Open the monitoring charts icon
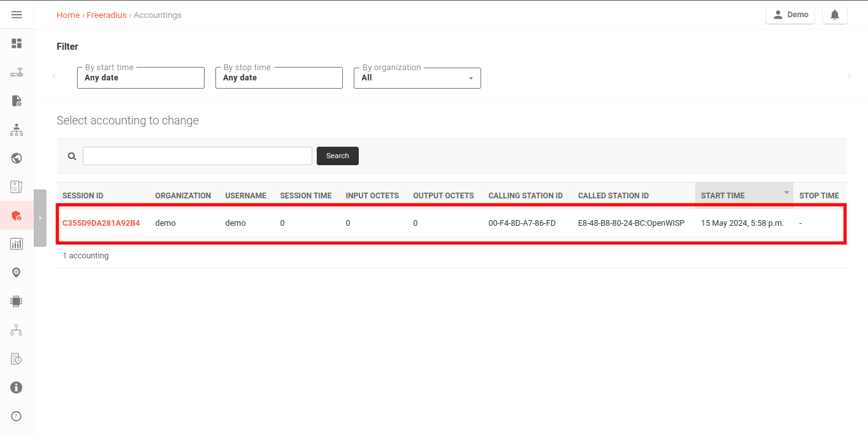 pos(17,243)
